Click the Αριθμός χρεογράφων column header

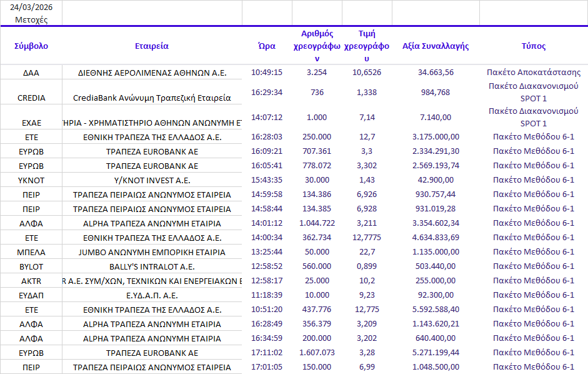point(317,46)
